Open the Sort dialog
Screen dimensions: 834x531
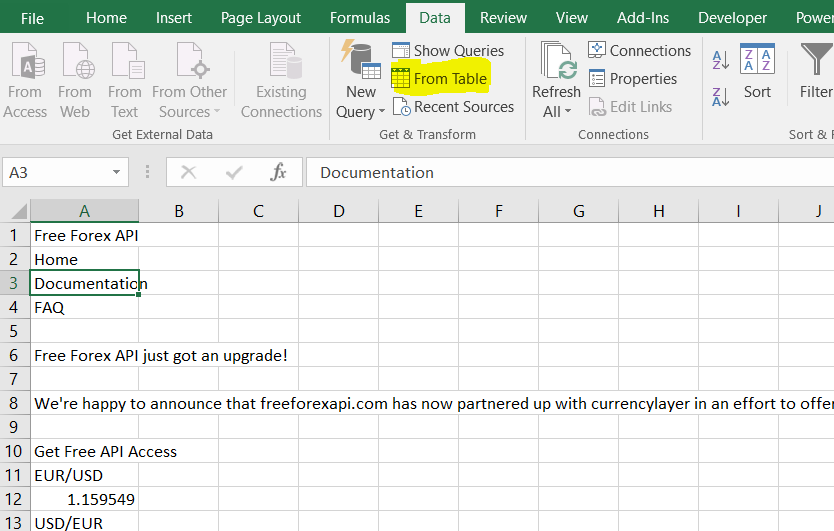pos(757,72)
